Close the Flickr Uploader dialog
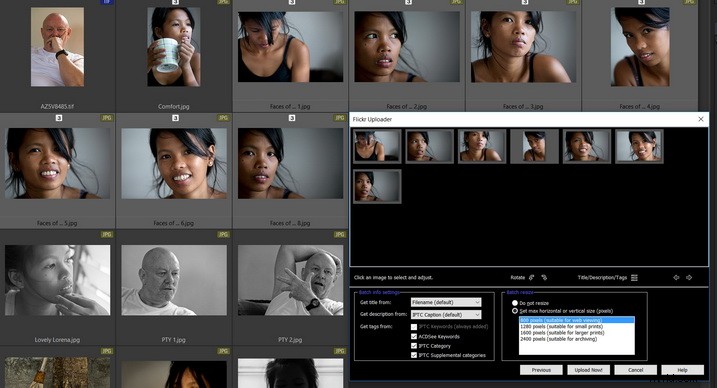This screenshot has height=388, width=717. [x=701, y=119]
